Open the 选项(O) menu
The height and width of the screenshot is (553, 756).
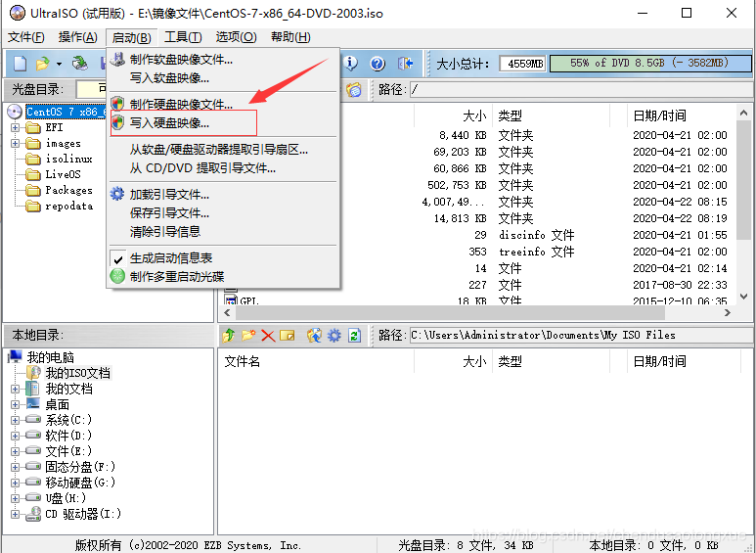click(237, 37)
